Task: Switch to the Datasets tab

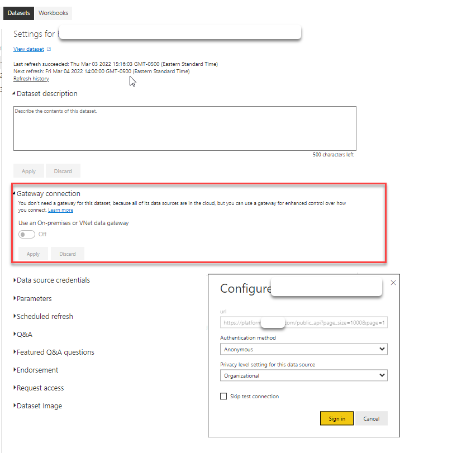Action: coord(18,13)
